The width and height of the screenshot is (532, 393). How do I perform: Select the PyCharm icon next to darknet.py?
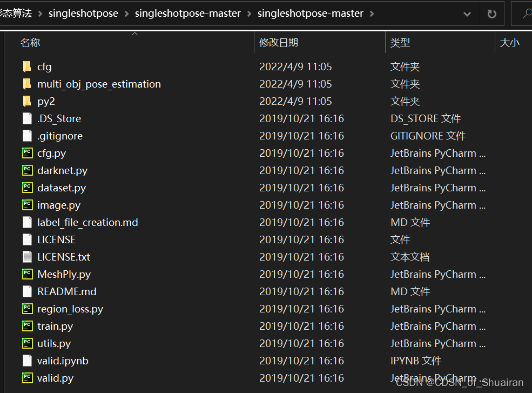point(27,170)
